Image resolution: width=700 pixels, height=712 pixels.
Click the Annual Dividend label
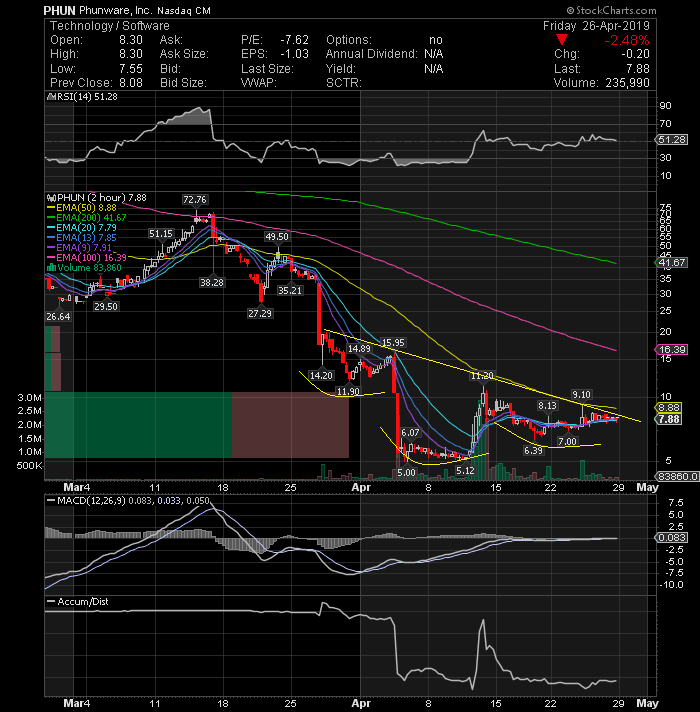[371, 54]
